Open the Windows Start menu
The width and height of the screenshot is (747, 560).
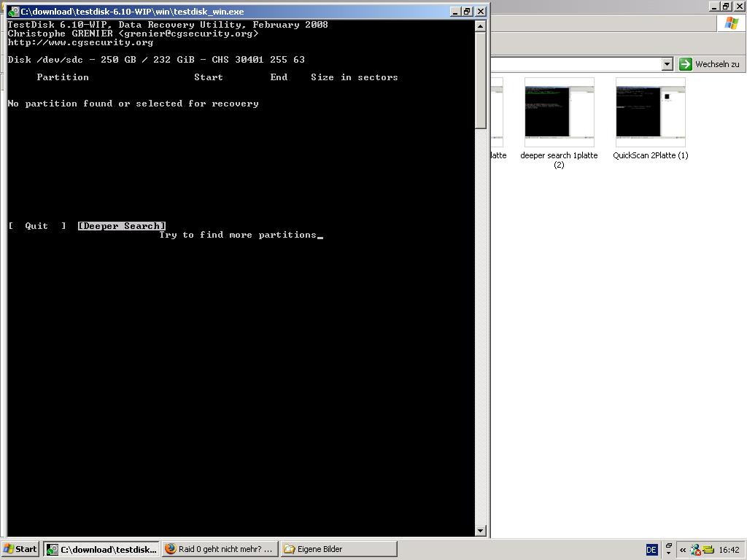click(20, 549)
